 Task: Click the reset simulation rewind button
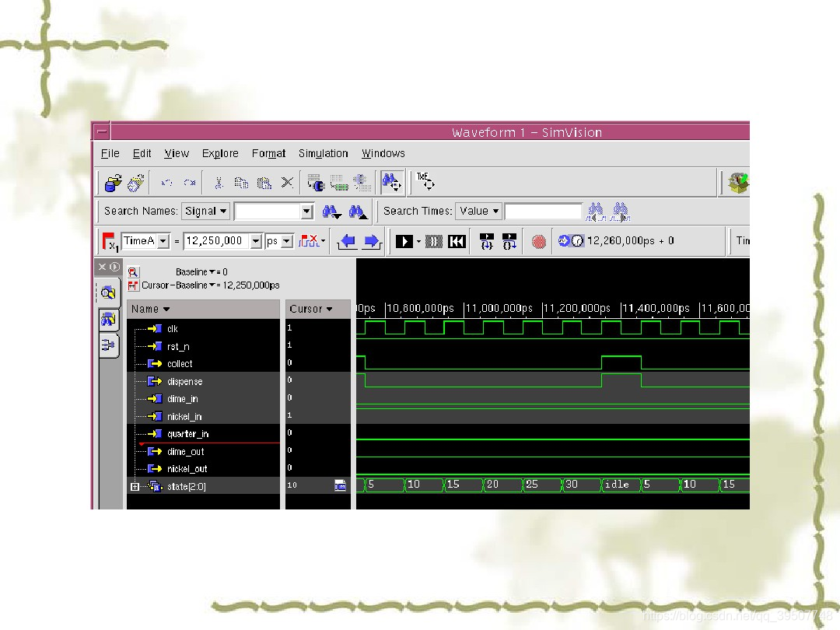(457, 242)
